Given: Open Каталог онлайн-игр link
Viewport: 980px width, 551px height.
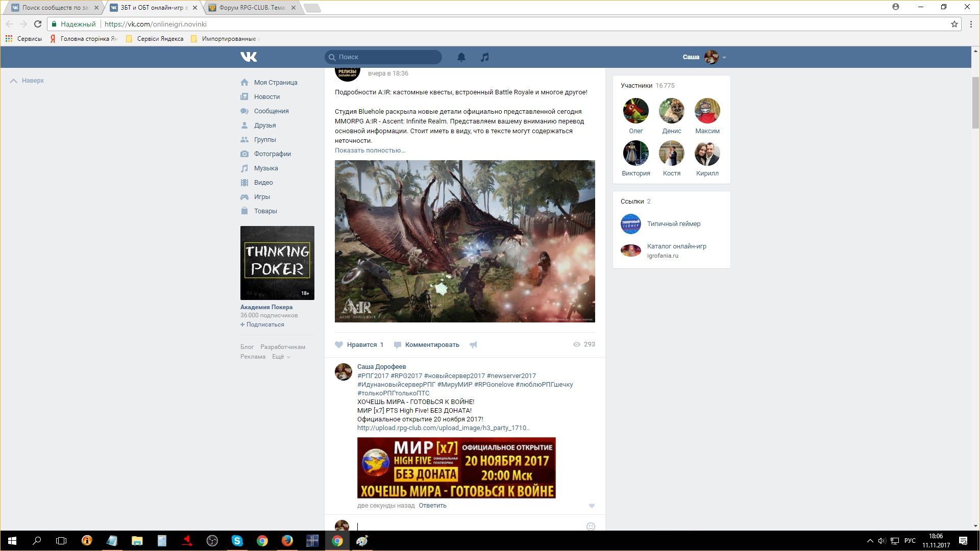Looking at the screenshot, I should coord(677,246).
